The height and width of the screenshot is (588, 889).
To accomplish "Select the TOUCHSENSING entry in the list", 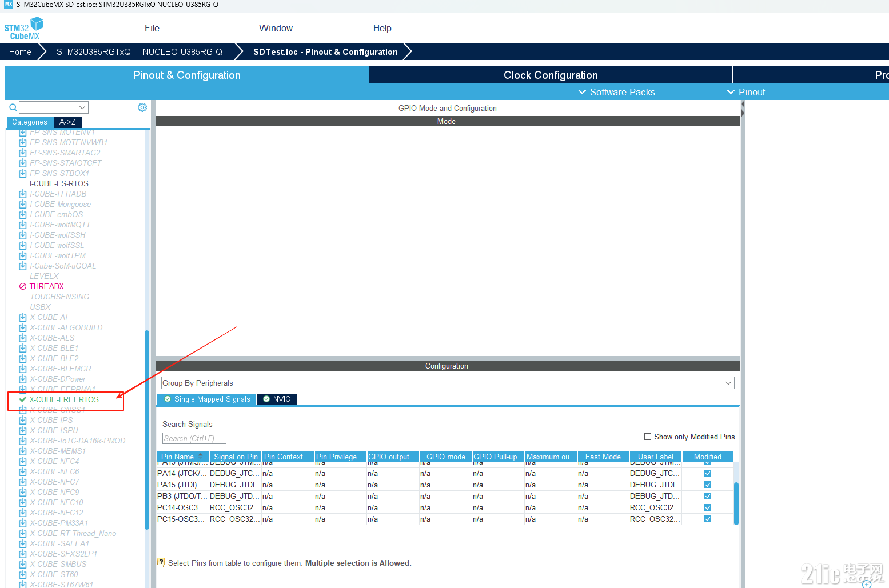I will (59, 297).
